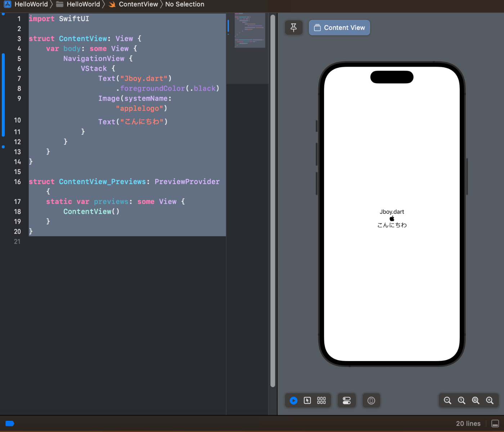The width and height of the screenshot is (504, 432).
Task: Zoom out of the preview canvas
Action: (447, 400)
